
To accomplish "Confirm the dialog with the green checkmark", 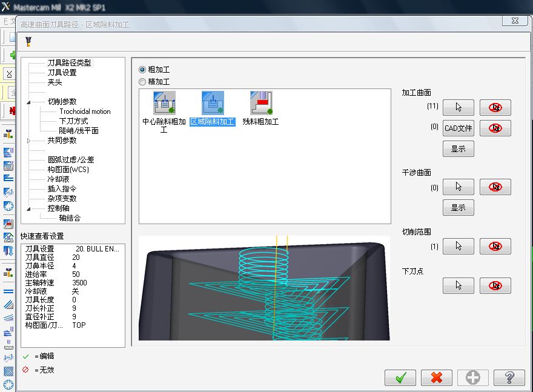I will [400, 377].
